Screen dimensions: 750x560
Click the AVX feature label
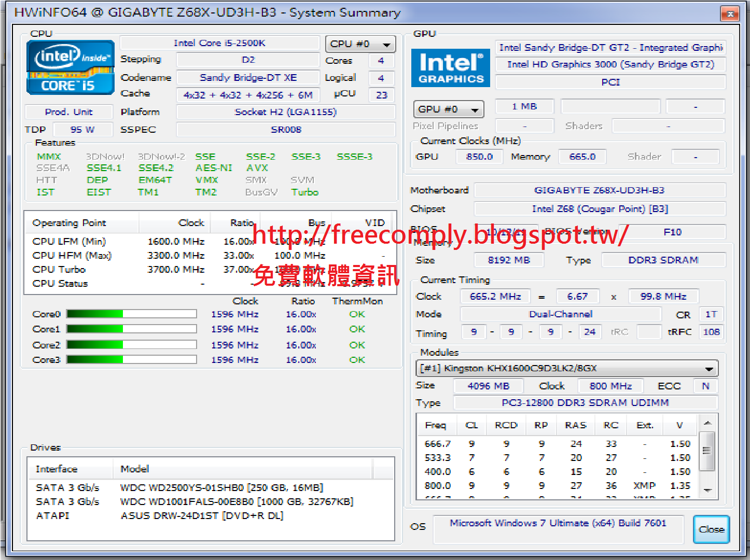click(x=257, y=168)
